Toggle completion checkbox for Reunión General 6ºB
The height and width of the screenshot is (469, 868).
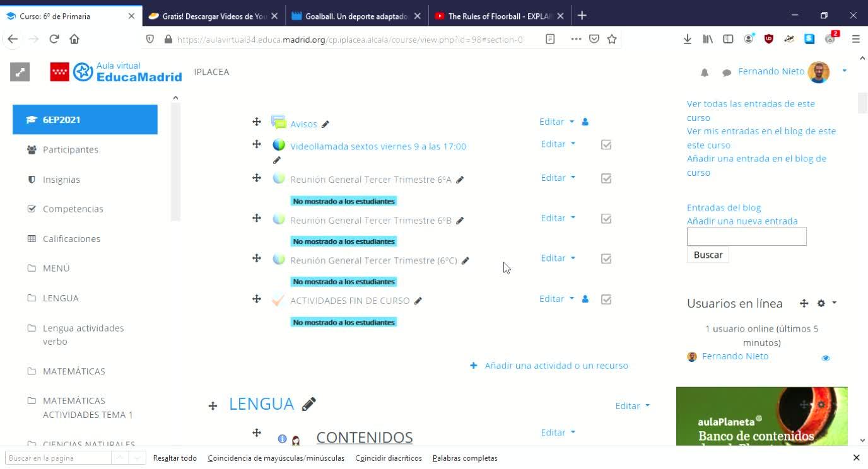606,219
